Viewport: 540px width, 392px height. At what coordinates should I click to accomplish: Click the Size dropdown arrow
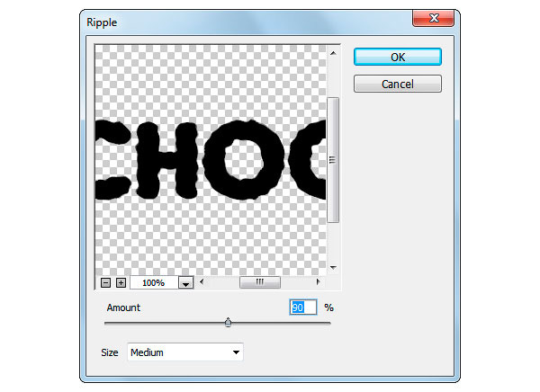pos(236,352)
